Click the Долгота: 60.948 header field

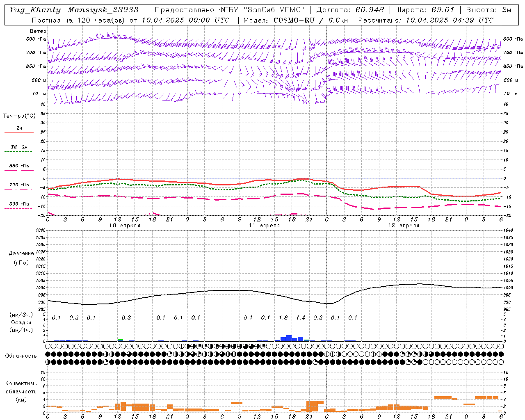click(350, 10)
